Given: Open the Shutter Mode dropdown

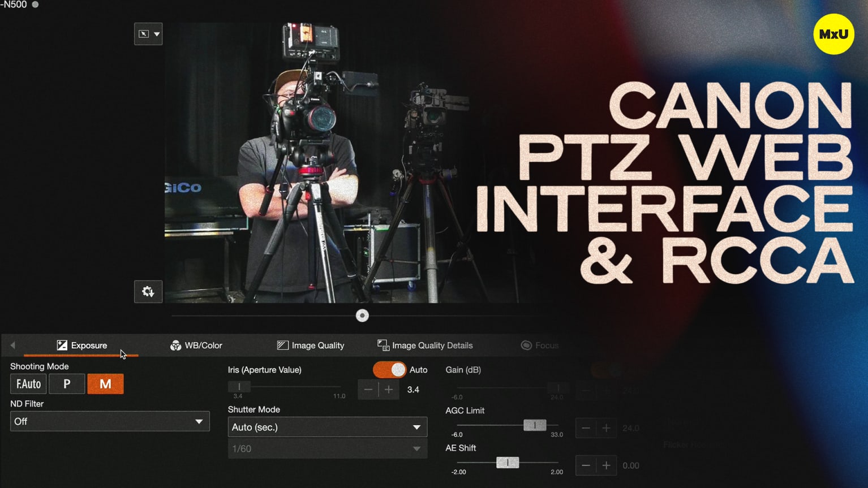Looking at the screenshot, I should click(x=327, y=427).
